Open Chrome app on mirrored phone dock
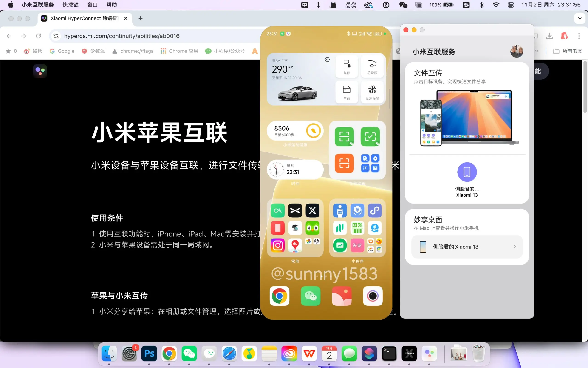588x368 pixels. point(280,296)
